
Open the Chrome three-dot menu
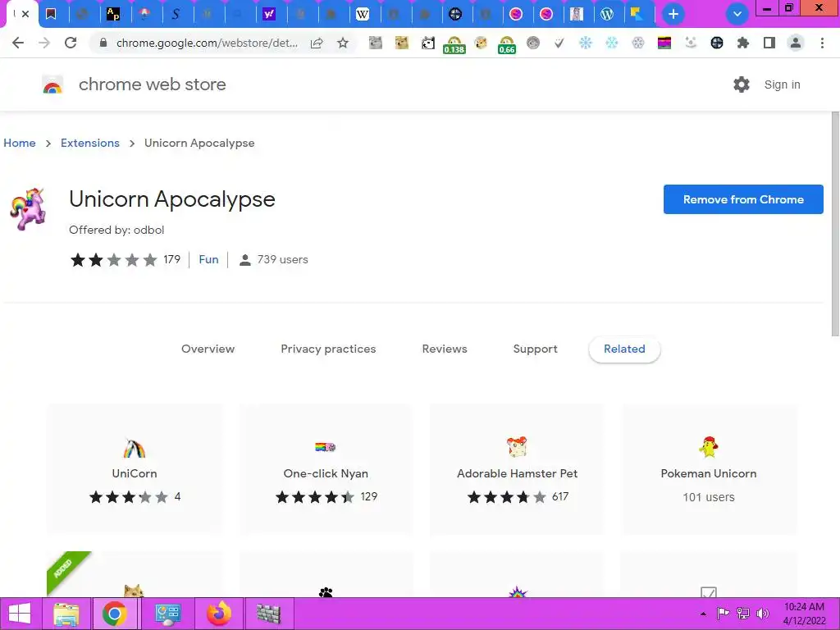[x=822, y=43]
